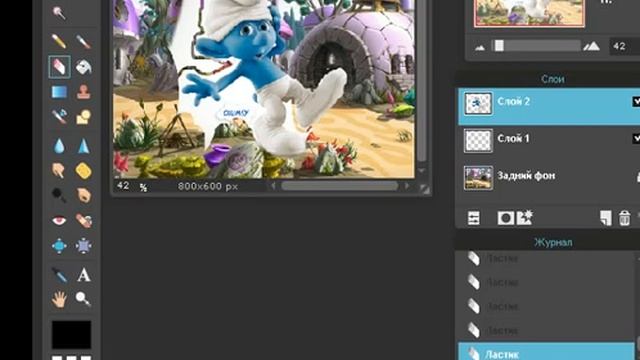Click the Слой 2 layer thumbnail
Viewport: 640px width, 360px height.
[x=478, y=103]
